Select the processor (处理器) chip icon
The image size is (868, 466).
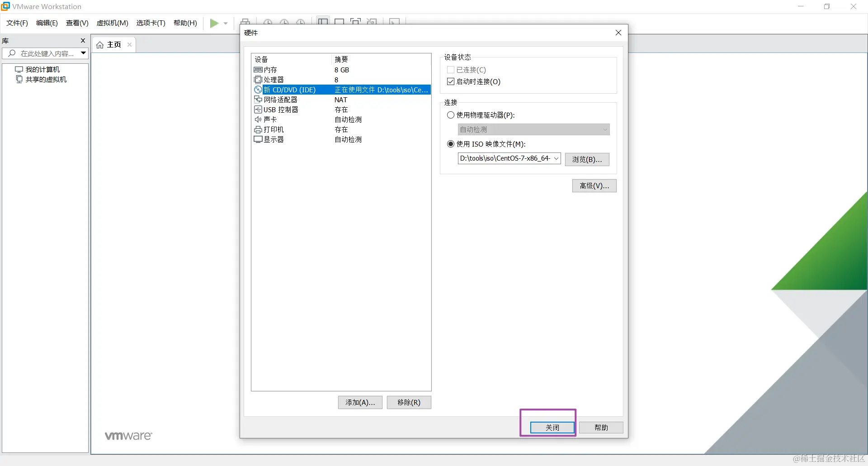tap(258, 80)
